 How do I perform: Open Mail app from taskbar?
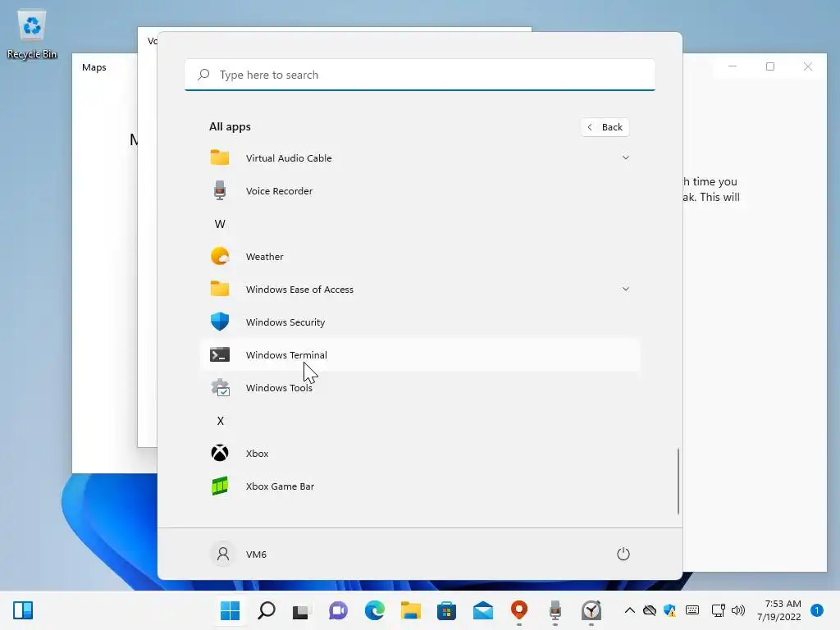[482, 610]
